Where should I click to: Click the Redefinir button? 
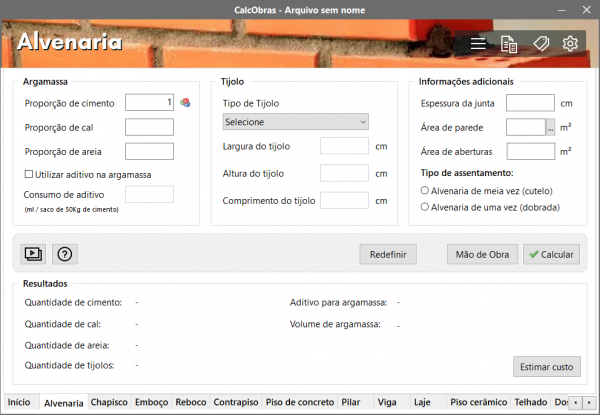387,254
